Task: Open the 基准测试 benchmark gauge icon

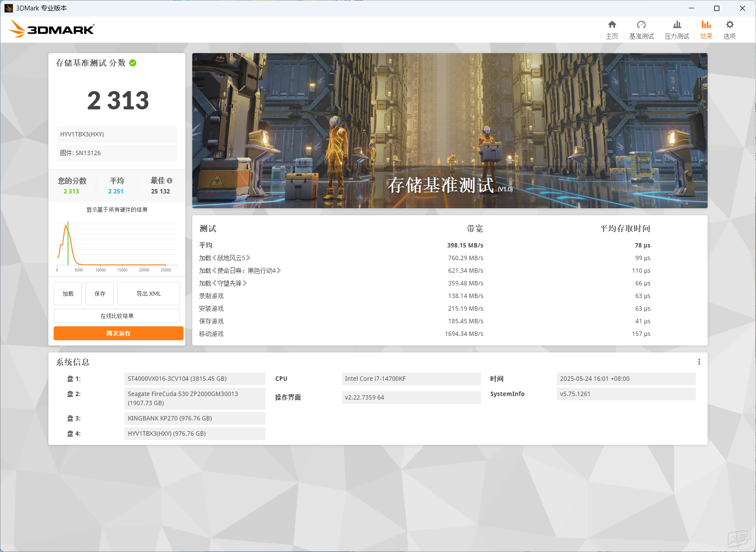Action: pos(641,25)
